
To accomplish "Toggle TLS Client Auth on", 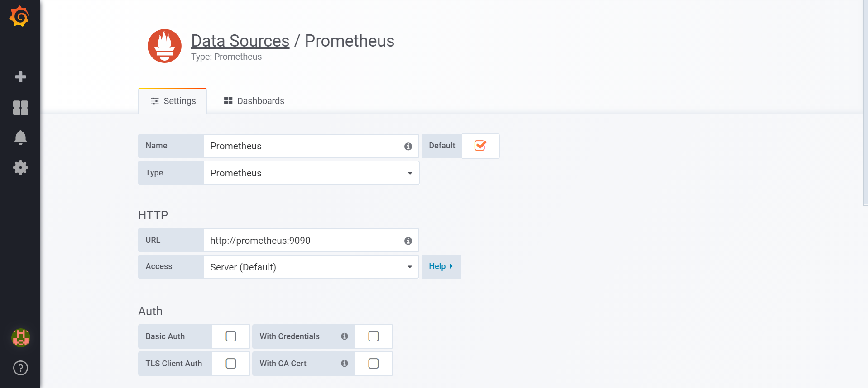I will 230,363.
